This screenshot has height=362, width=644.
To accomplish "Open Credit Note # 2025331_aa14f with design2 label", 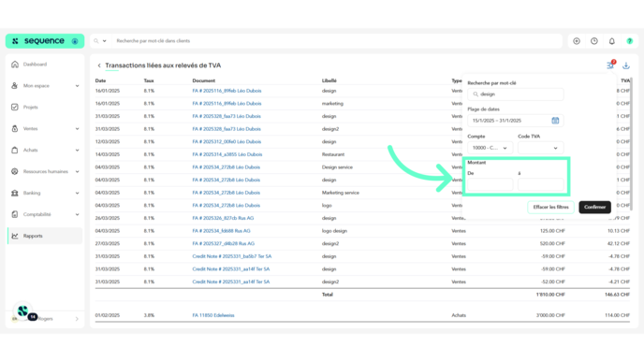I will click(x=231, y=282).
